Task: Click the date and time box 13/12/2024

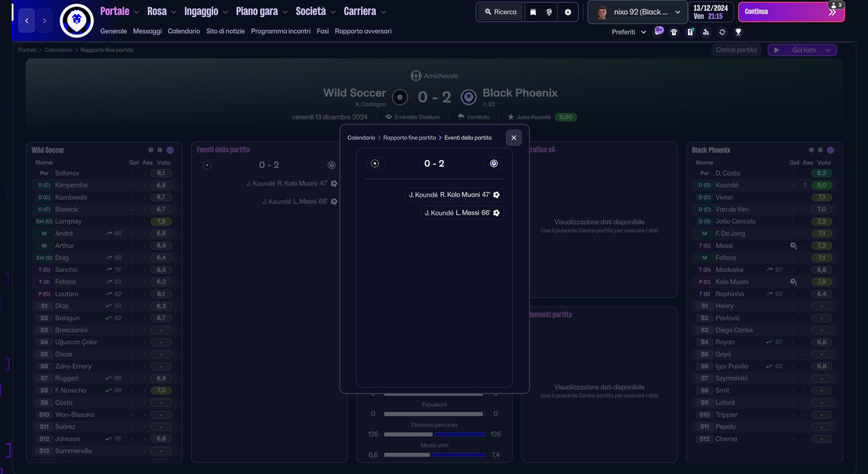Action: pos(711,12)
